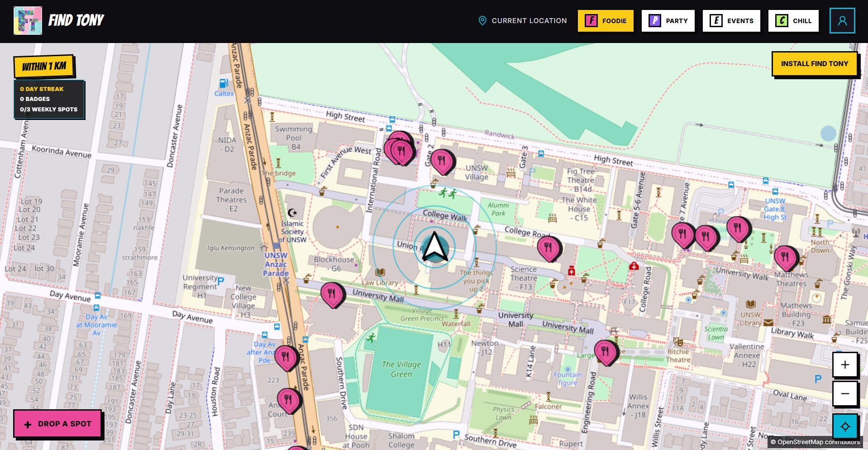
Task: Click the "0/3 WEEKLY SPOTS" text
Action: coord(48,109)
